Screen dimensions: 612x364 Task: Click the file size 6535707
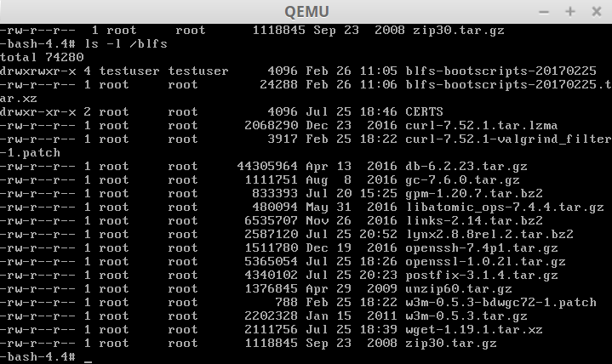click(272, 221)
